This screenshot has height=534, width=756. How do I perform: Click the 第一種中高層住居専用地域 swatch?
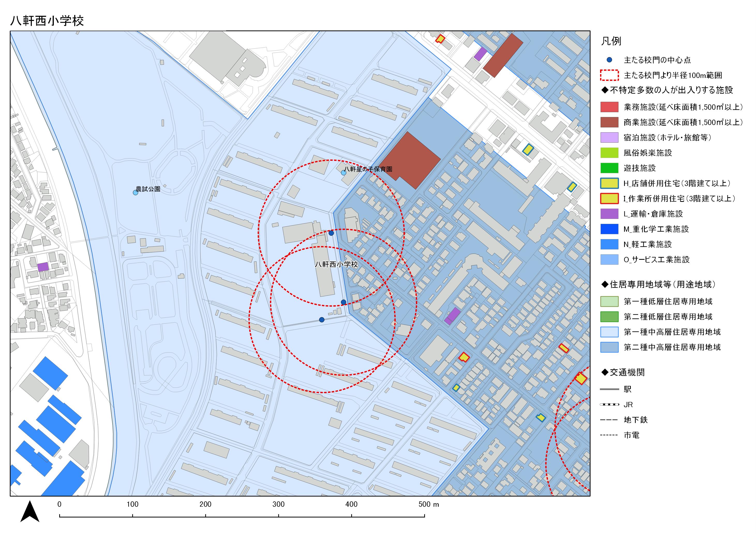[609, 332]
